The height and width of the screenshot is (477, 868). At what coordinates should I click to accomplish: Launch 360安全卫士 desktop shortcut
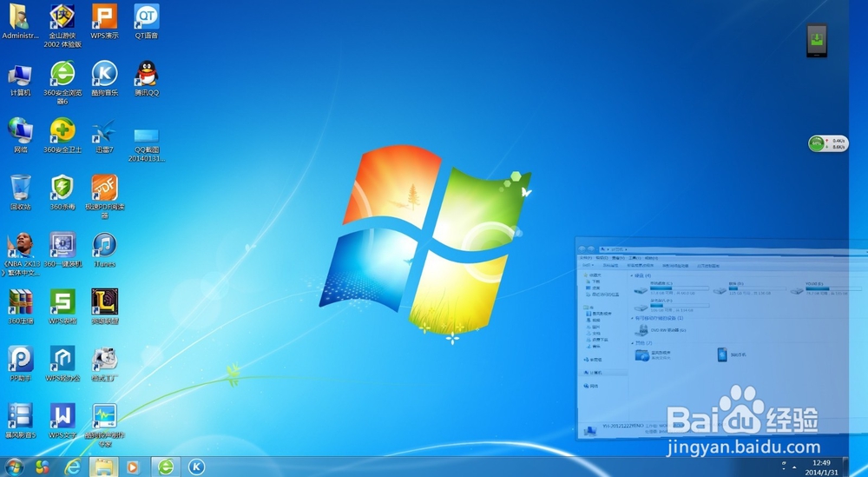[62, 136]
